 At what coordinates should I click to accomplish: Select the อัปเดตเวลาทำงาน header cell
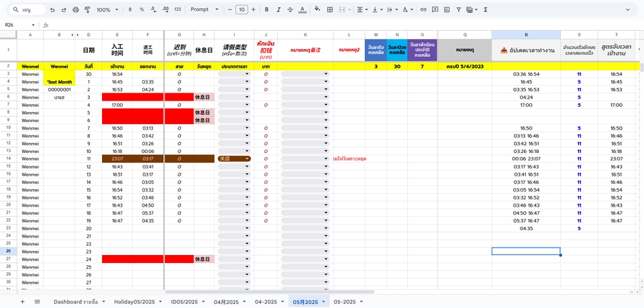[526, 50]
